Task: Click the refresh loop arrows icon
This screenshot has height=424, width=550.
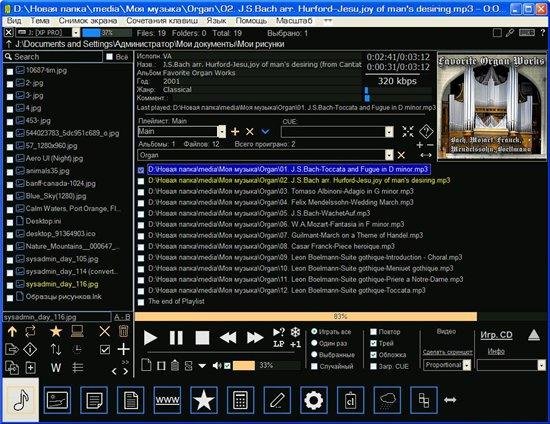Action: coord(31,331)
